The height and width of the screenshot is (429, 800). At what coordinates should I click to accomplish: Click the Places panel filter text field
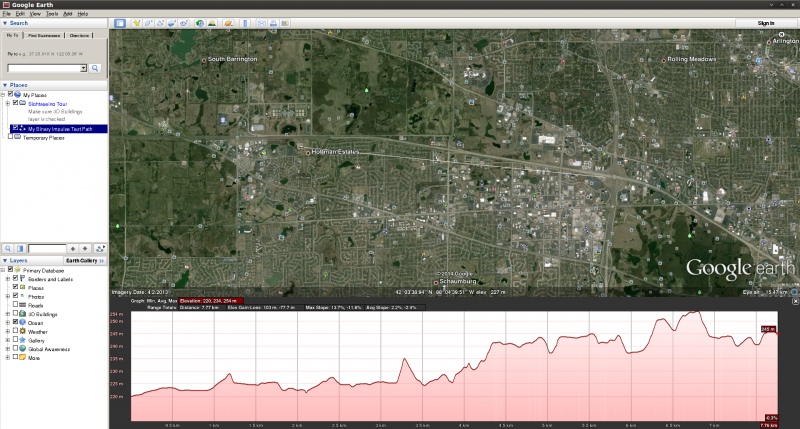click(x=47, y=248)
